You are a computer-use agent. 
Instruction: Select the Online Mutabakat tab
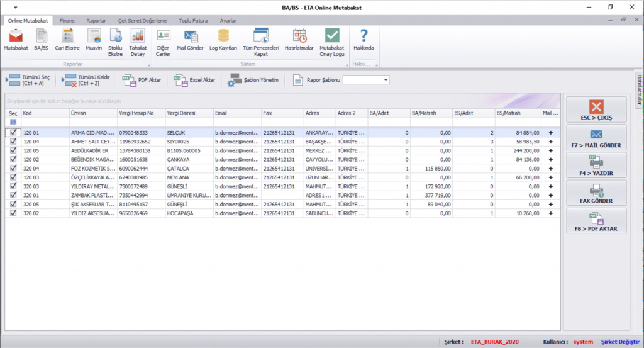(x=28, y=21)
